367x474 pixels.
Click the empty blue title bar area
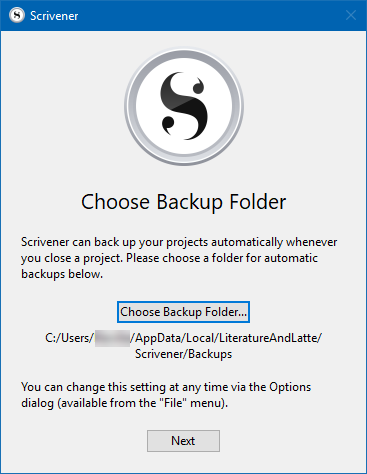210,15
